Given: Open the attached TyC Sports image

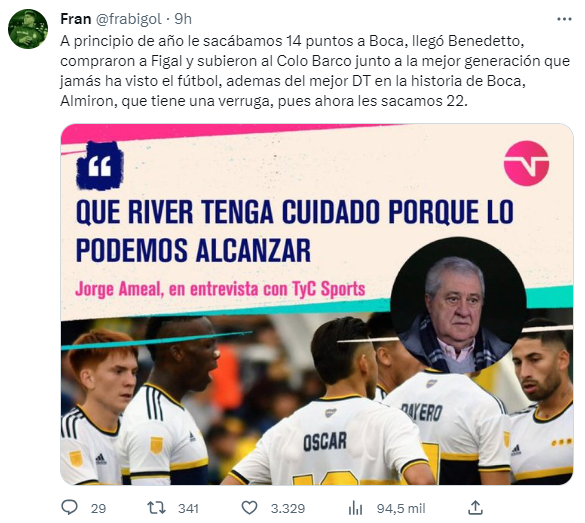Looking at the screenshot, I should pos(317,304).
